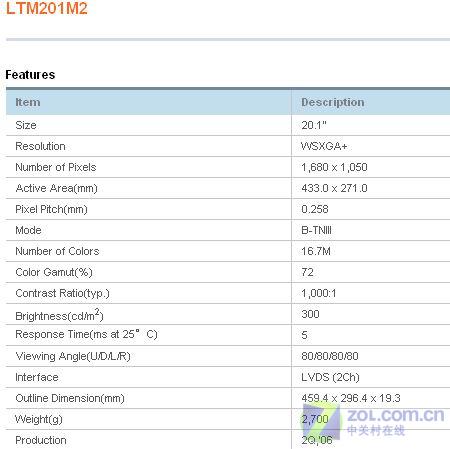Select the Color Gamut(%) row label
The height and width of the screenshot is (449, 450).
(54, 272)
